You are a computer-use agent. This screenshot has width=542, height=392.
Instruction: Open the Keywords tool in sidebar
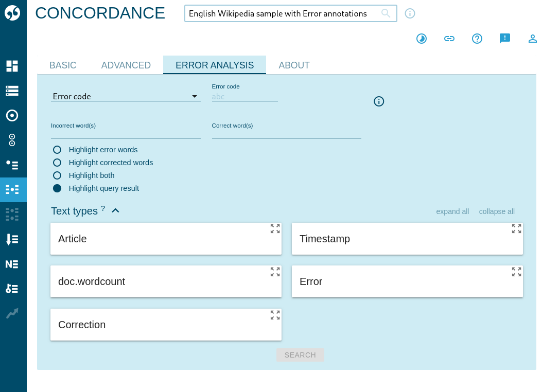12,289
